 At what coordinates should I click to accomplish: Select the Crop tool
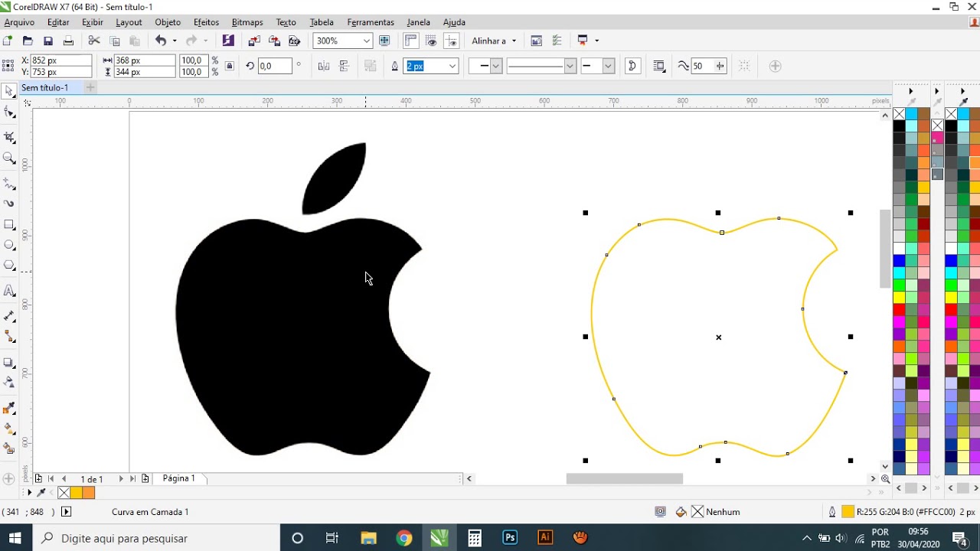pos(9,138)
